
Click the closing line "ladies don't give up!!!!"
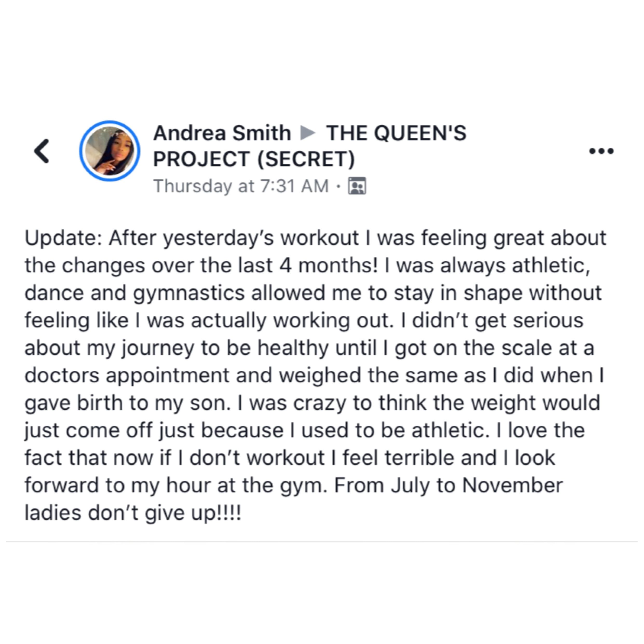(x=133, y=513)
